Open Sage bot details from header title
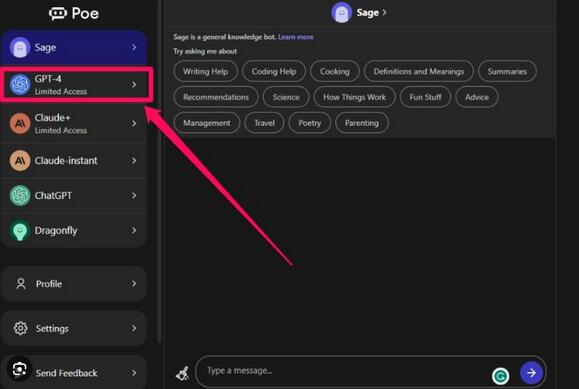Image resolution: width=579 pixels, height=389 pixels. (371, 13)
